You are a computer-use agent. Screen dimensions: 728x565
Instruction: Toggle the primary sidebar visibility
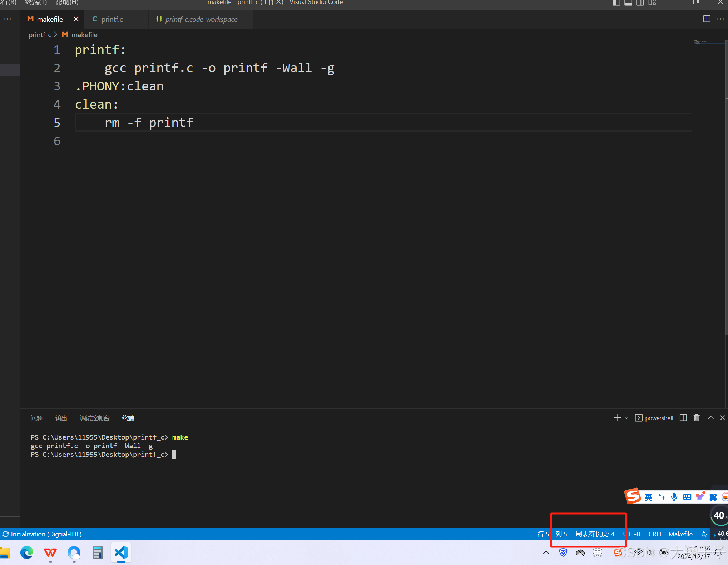click(x=616, y=3)
